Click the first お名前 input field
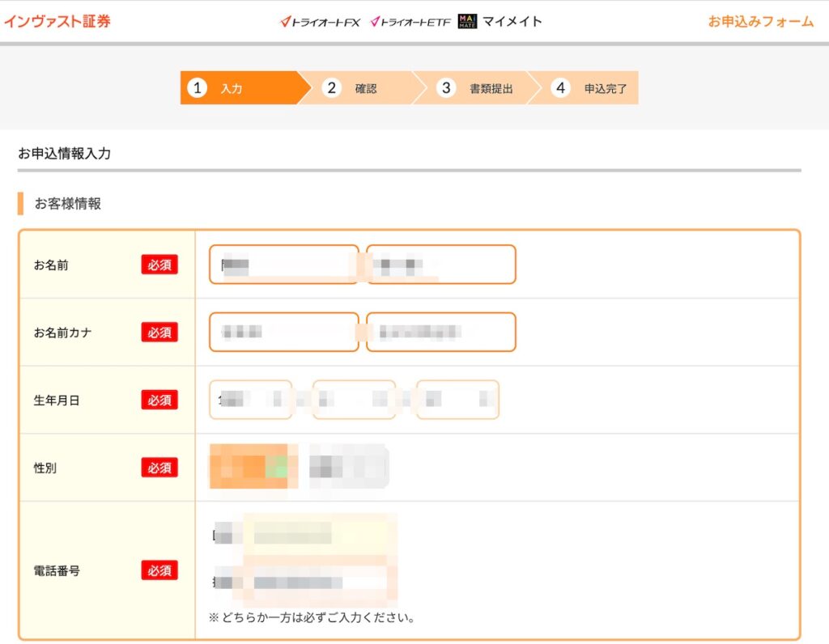829x644 pixels. click(x=283, y=265)
